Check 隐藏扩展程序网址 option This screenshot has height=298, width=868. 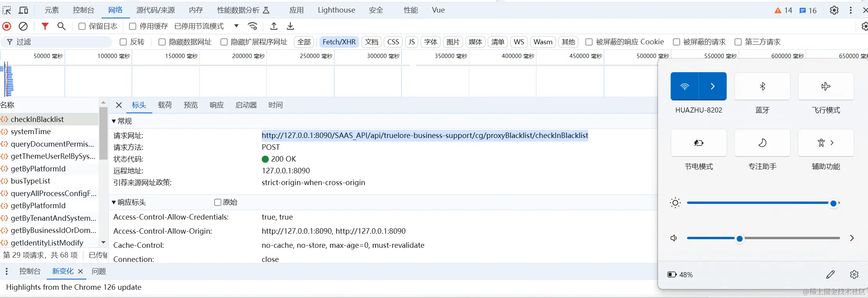point(224,42)
